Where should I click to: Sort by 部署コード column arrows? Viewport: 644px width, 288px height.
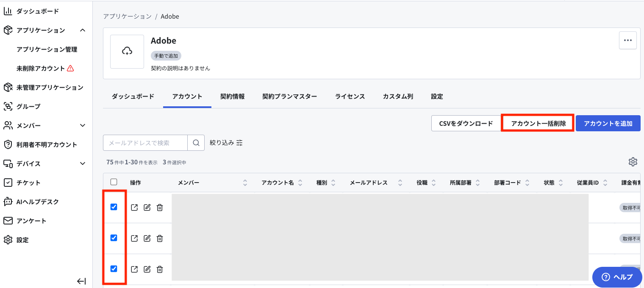coord(527,183)
